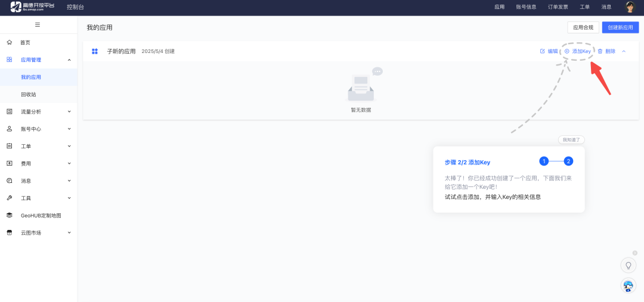Click the 工具 wrench icon

coord(10,198)
